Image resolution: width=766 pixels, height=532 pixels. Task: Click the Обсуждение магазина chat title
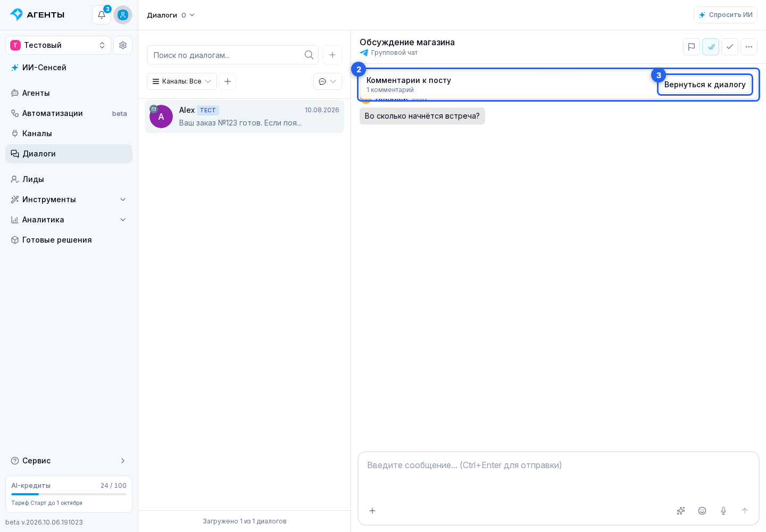pos(407,42)
